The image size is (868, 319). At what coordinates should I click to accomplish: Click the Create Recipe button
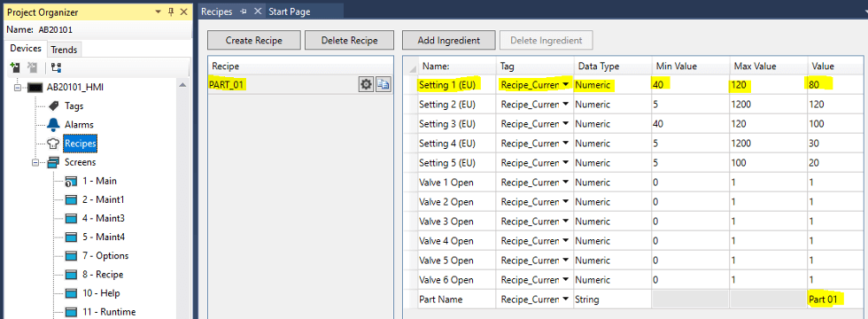coord(254,40)
